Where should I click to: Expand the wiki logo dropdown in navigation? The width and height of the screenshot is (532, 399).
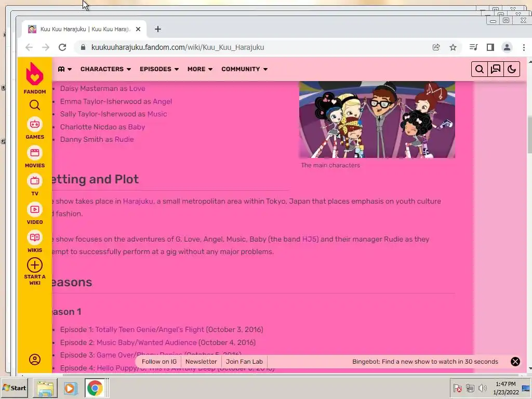point(64,69)
